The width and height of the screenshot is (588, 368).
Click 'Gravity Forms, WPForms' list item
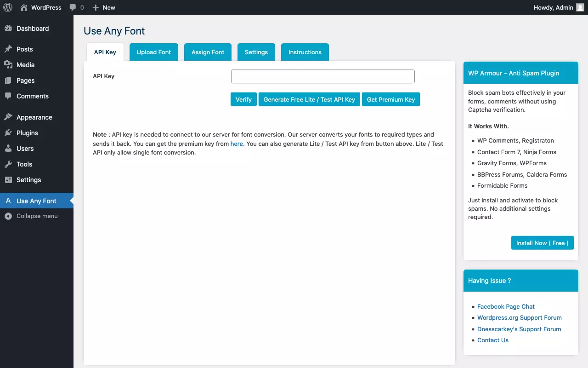point(512,163)
